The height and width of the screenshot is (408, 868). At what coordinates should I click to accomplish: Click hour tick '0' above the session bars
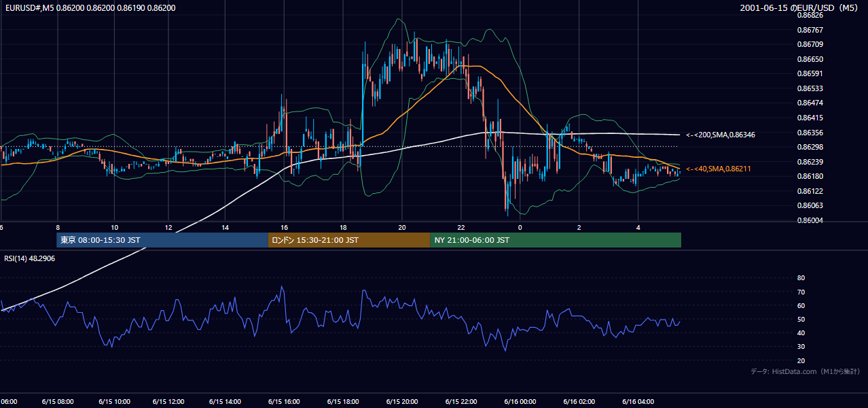[x=520, y=227]
